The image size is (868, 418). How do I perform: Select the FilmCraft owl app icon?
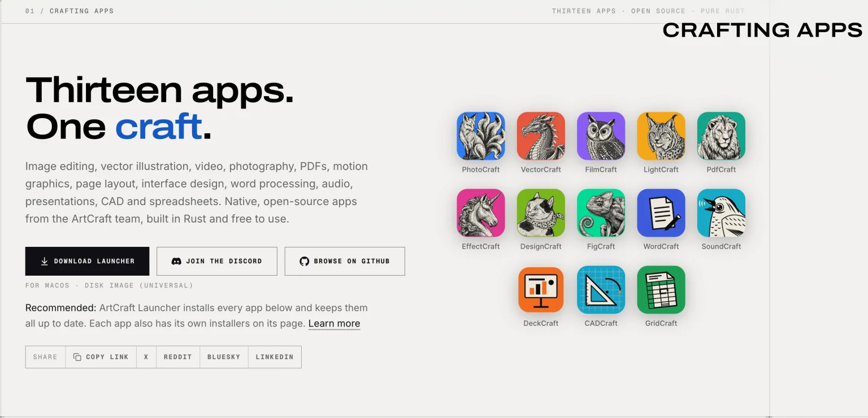tap(601, 136)
